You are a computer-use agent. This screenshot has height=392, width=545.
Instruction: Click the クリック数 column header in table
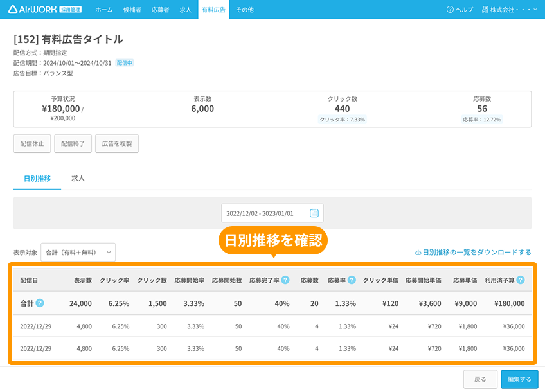(152, 280)
